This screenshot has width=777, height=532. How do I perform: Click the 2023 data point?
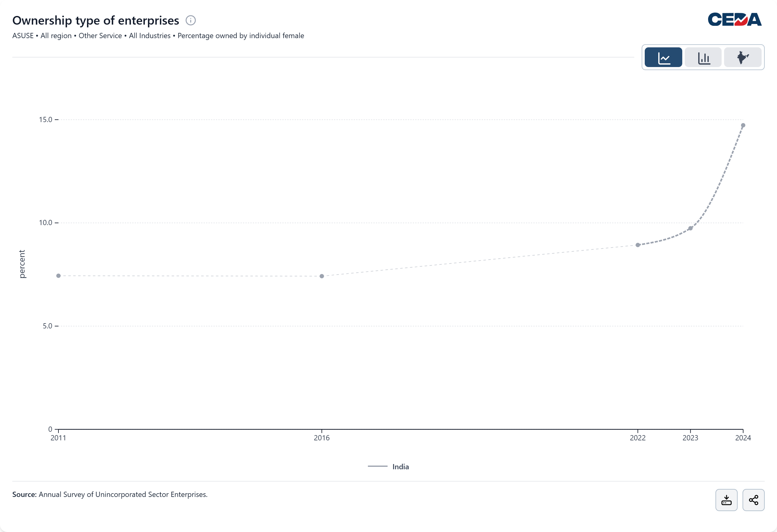(690, 228)
